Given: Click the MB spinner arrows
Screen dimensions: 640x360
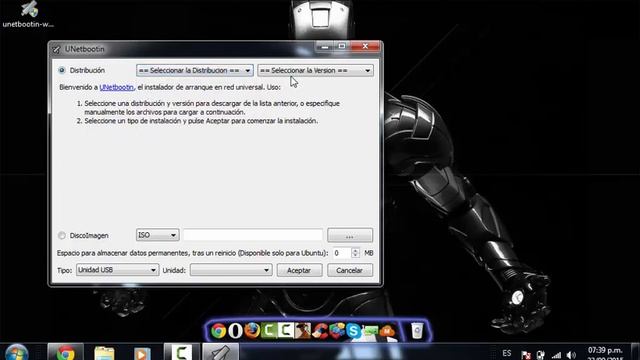Looking at the screenshot, I should [x=355, y=253].
